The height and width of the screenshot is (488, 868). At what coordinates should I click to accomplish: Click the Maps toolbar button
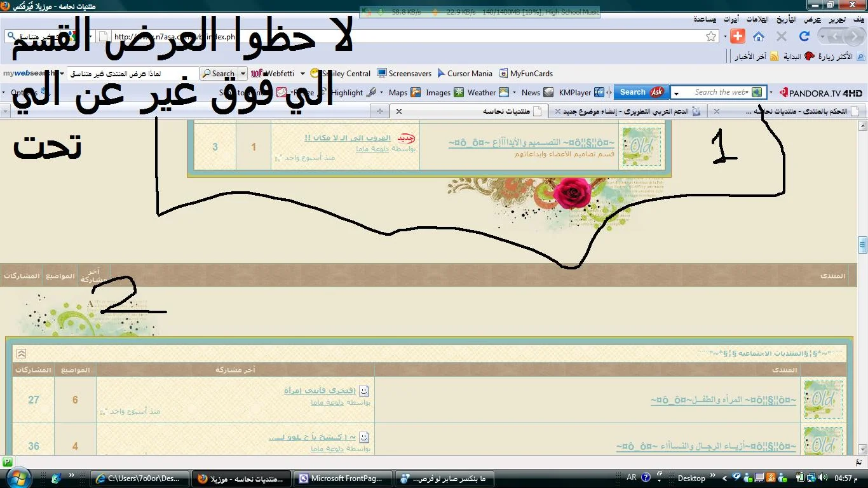[398, 93]
